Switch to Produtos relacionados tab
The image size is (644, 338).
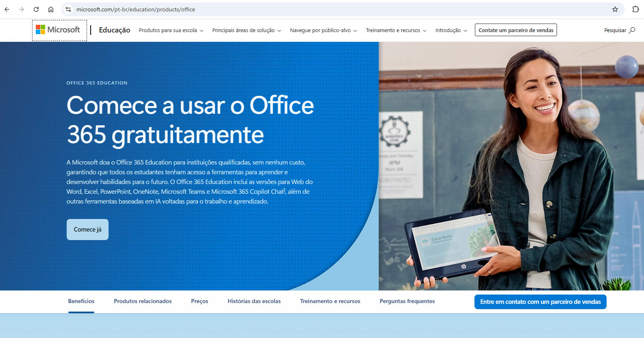click(x=143, y=301)
